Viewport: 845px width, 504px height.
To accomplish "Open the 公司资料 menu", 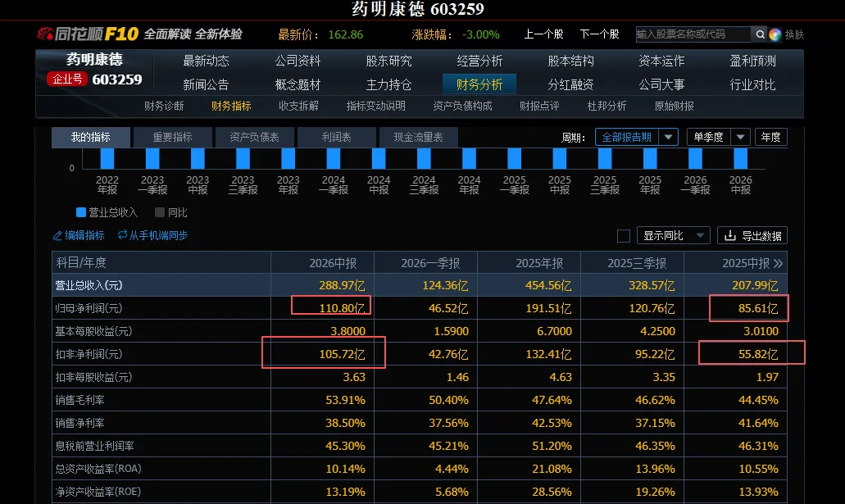I will point(298,61).
